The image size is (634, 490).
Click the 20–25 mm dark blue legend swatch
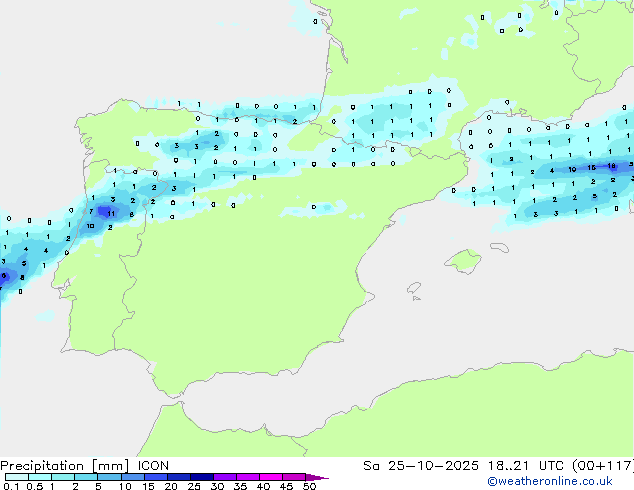(178, 477)
